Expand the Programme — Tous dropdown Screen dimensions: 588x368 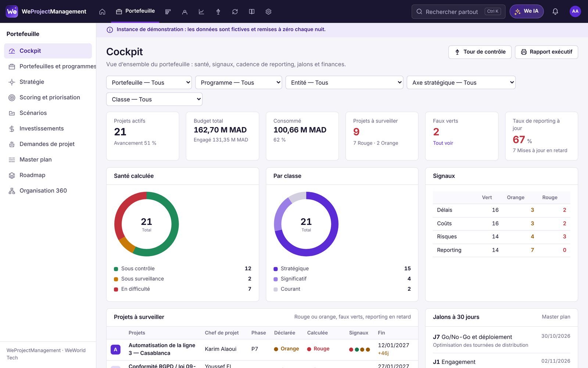coord(239,82)
